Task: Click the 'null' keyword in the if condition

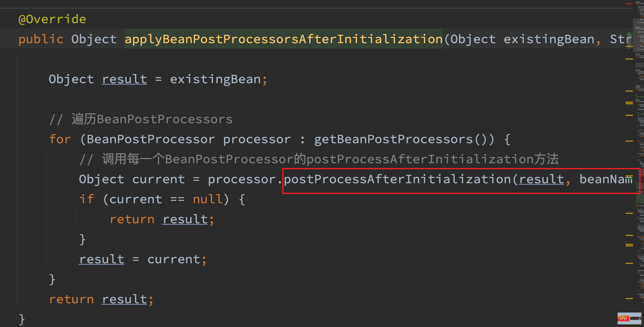Action: (x=207, y=199)
